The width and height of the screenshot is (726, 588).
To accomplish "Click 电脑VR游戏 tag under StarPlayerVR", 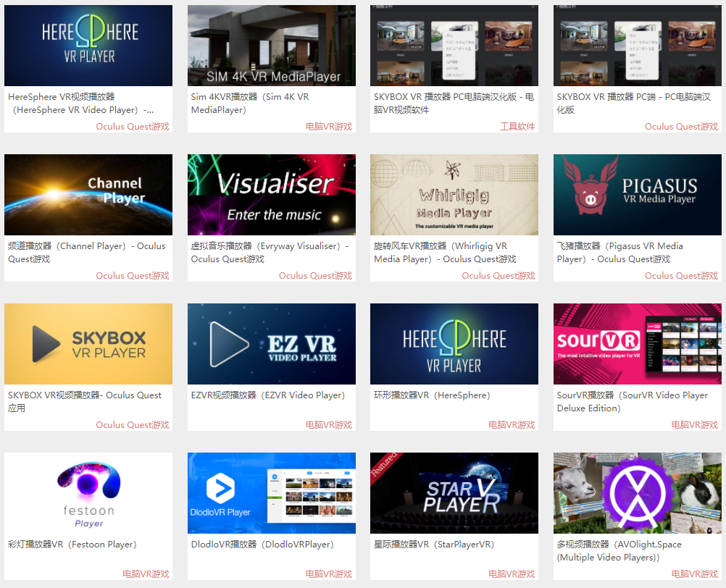I will [x=512, y=574].
